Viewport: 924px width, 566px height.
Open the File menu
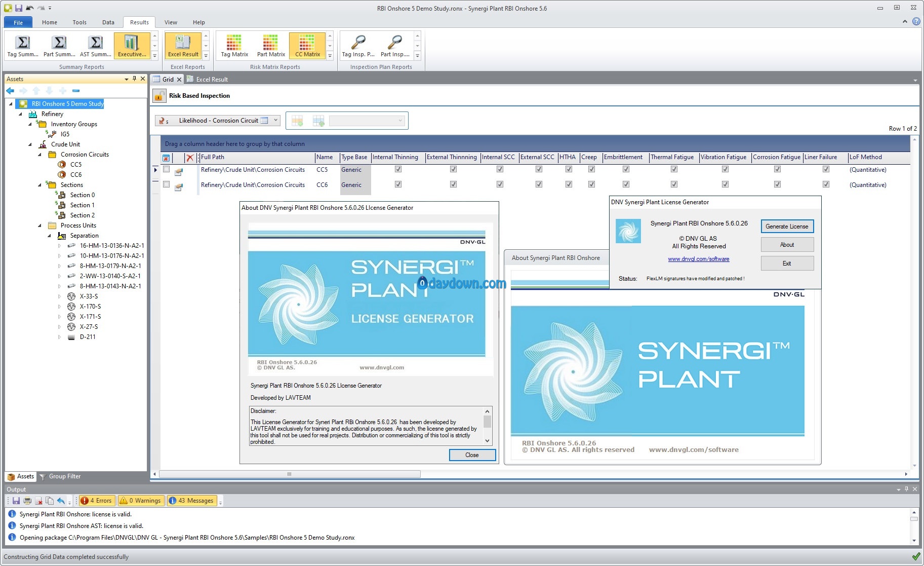point(18,22)
